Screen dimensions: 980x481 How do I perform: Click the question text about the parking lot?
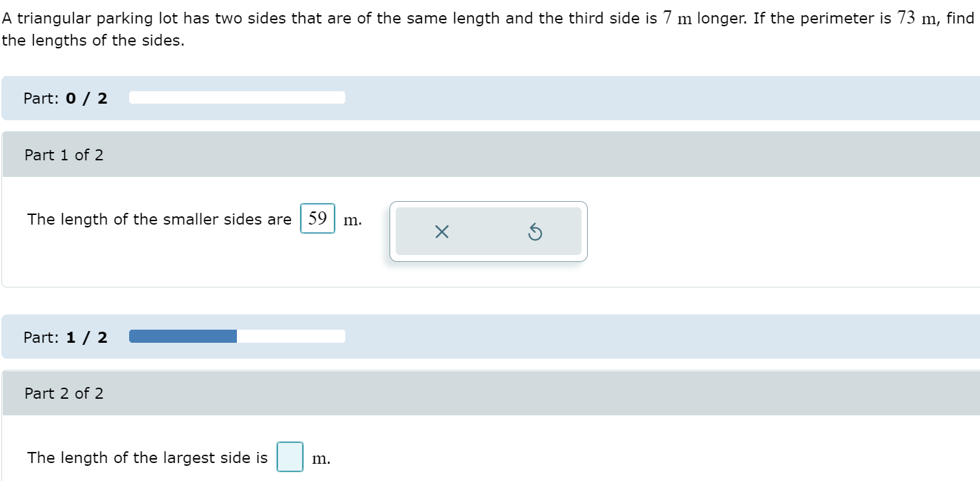click(x=276, y=18)
